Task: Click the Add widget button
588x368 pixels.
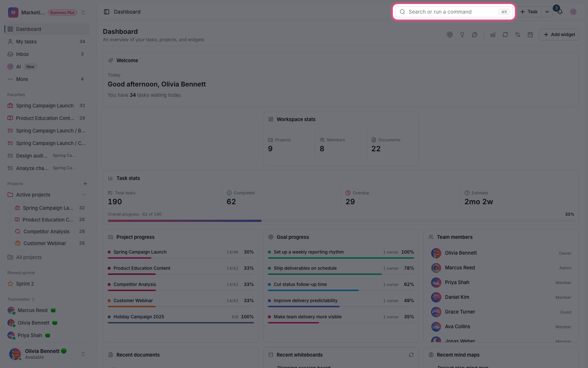Action: [x=559, y=35]
